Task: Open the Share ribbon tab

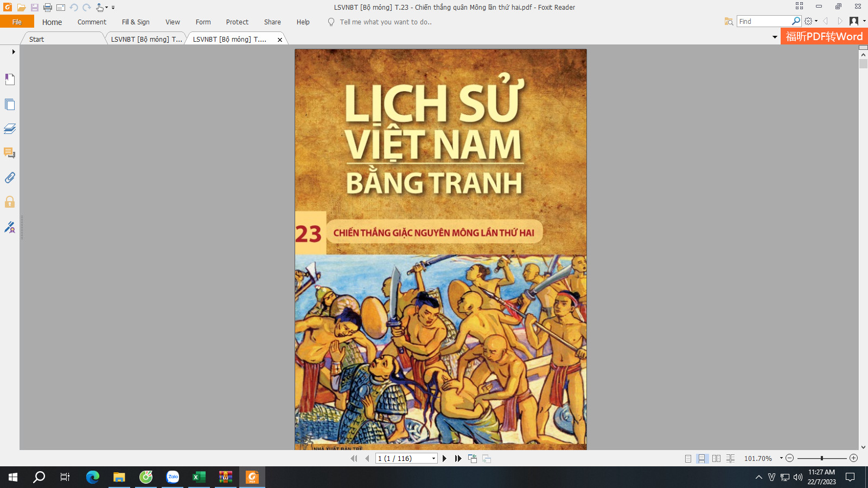Action: pyautogui.click(x=272, y=22)
